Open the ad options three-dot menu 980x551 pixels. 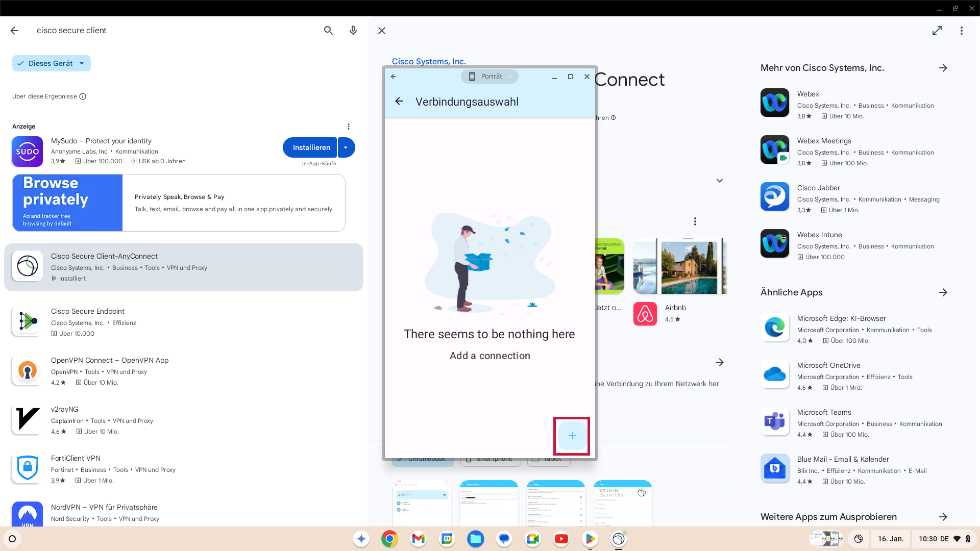coord(349,127)
